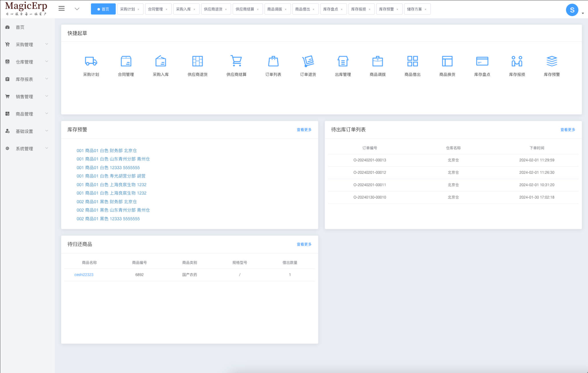
Task: Expand the 系统管理 sidebar menu
Action: [x=24, y=148]
